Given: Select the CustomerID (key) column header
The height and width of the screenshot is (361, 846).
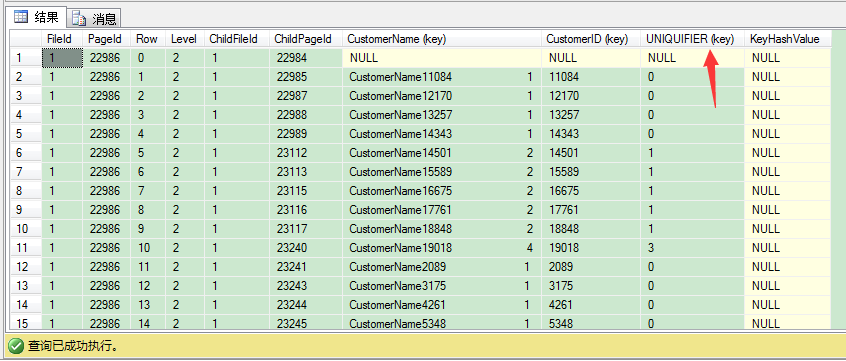Looking at the screenshot, I should 591,39.
